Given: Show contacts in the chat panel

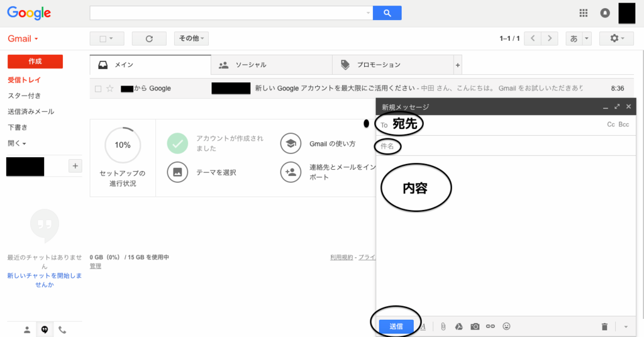Looking at the screenshot, I should click(27, 329).
